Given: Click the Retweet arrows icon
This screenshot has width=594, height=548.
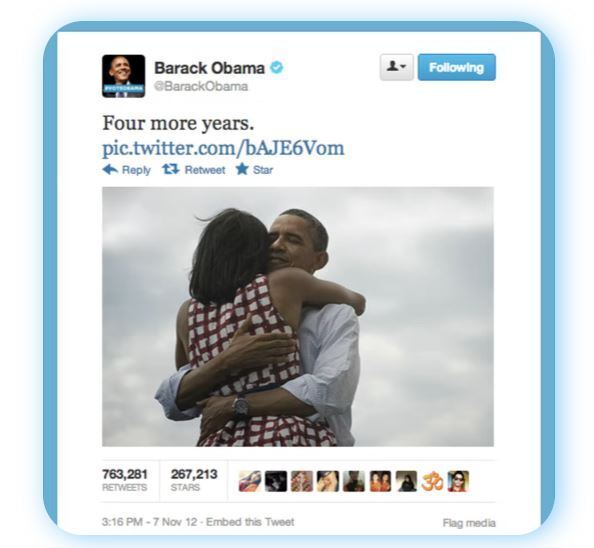Looking at the screenshot, I should (170, 169).
